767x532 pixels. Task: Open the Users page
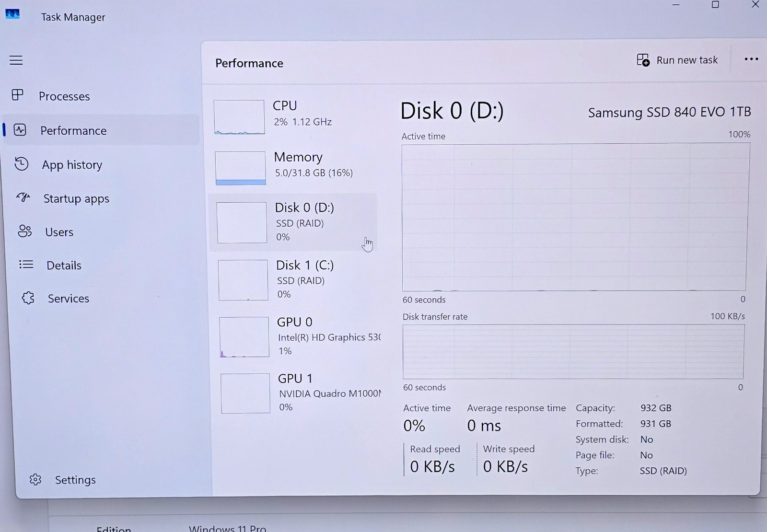59,232
